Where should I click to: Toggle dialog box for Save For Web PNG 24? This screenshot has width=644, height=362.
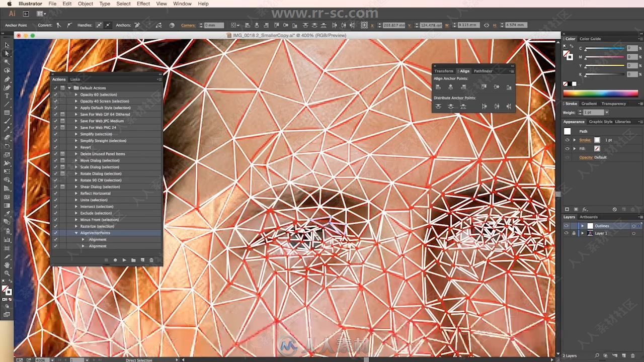pyautogui.click(x=62, y=128)
